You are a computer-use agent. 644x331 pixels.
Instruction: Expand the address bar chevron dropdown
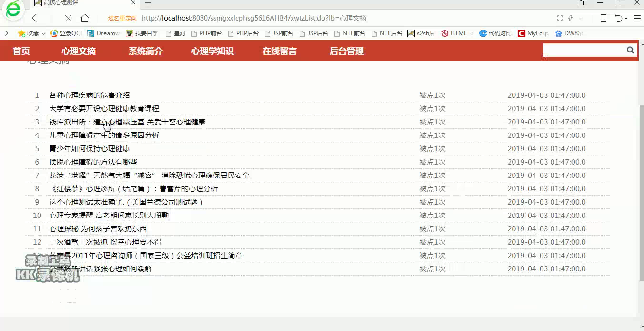click(x=581, y=18)
